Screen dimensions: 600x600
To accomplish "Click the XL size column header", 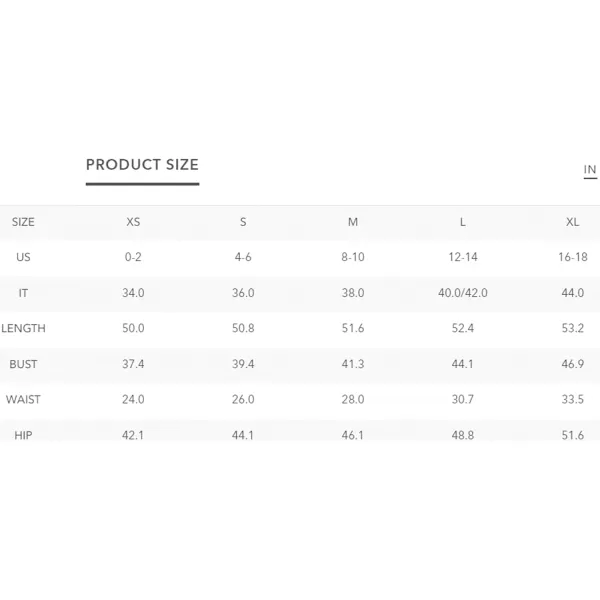I will pos(572,222).
